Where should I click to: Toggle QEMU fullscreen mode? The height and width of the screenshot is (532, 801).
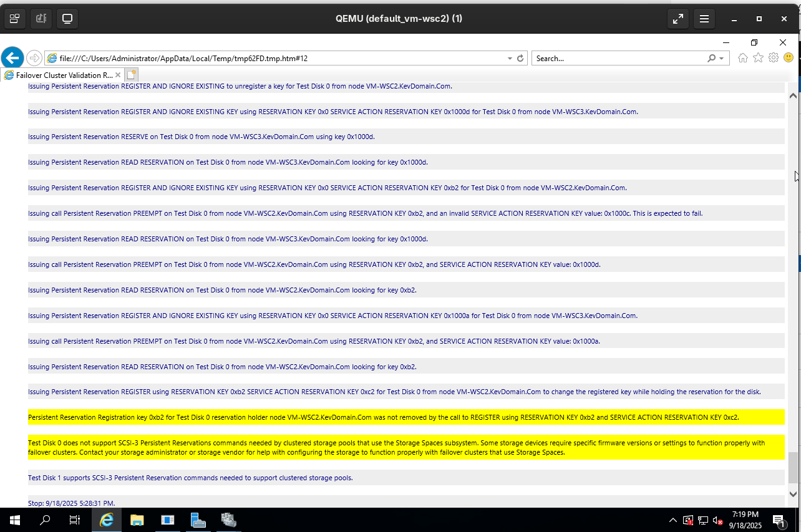coord(677,19)
